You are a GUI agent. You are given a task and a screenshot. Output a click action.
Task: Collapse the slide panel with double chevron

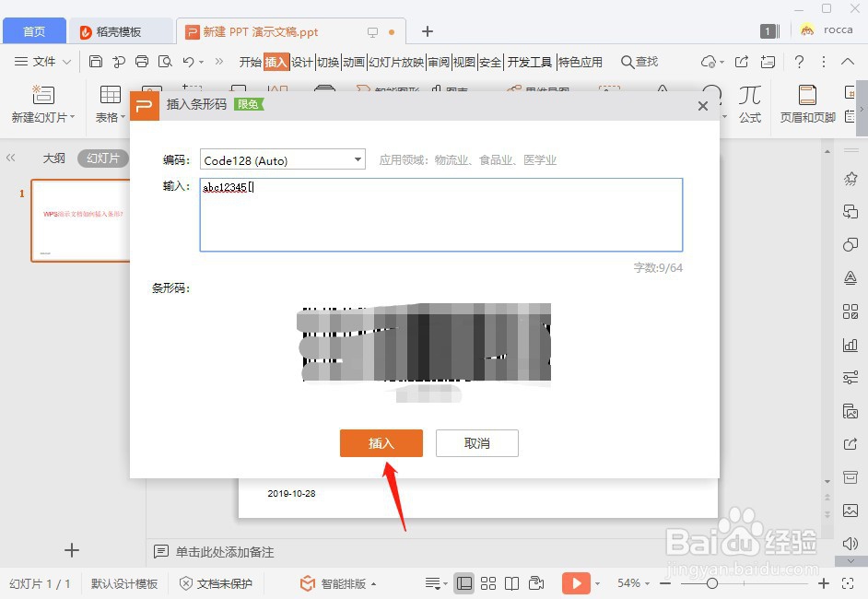[x=10, y=159]
